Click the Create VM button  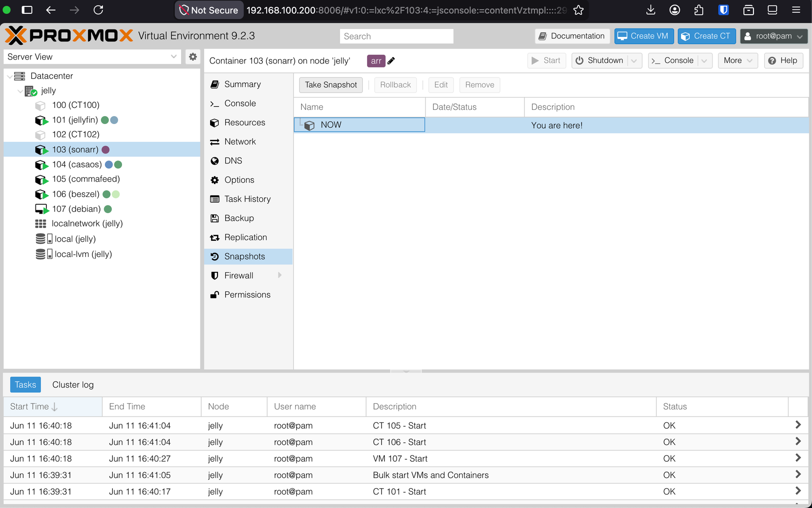(x=644, y=36)
